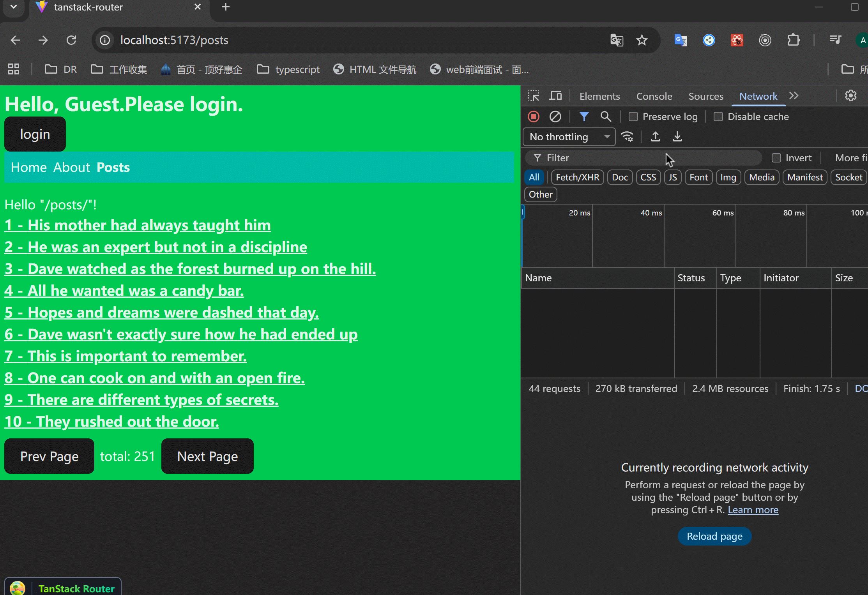Click the record network log icon
Viewport: 868px width, 595px height.
534,117
